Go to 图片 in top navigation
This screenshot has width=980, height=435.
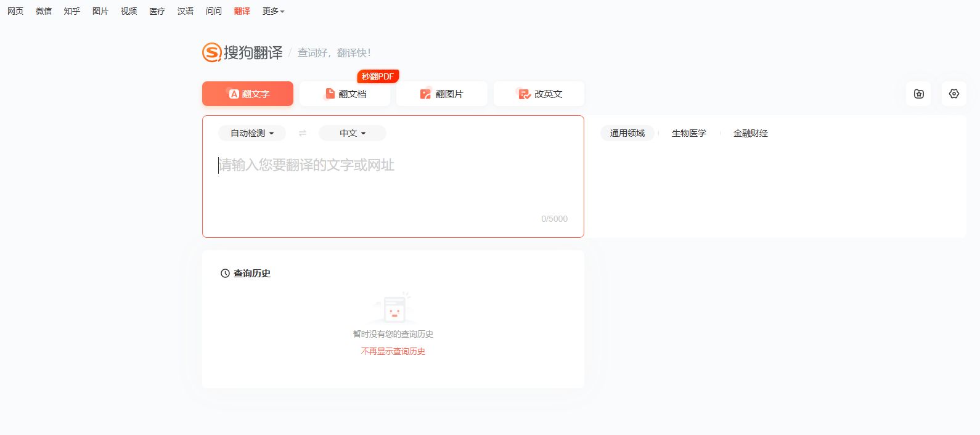(x=100, y=11)
